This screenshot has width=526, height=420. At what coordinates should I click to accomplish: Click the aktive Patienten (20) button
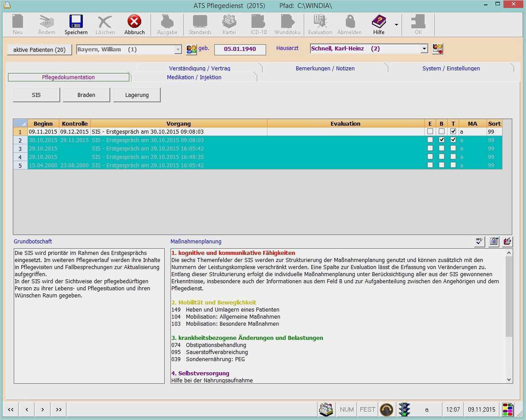pos(39,50)
